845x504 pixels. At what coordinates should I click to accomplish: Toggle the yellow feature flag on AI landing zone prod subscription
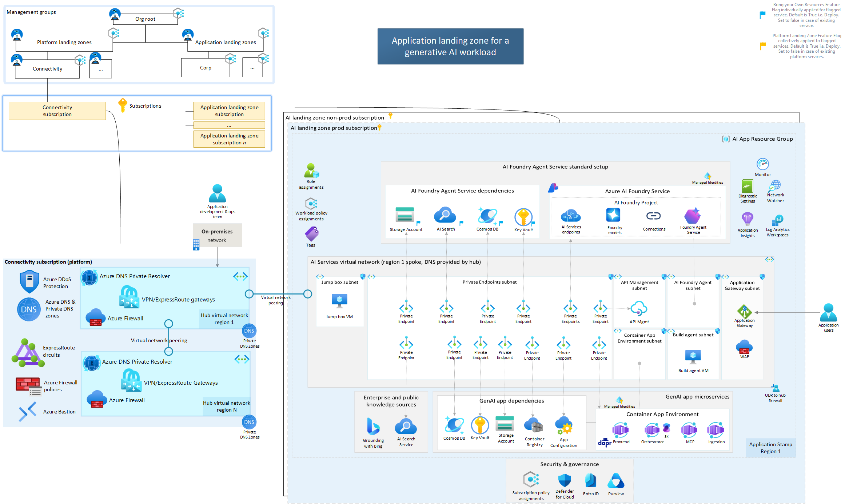coord(379,127)
